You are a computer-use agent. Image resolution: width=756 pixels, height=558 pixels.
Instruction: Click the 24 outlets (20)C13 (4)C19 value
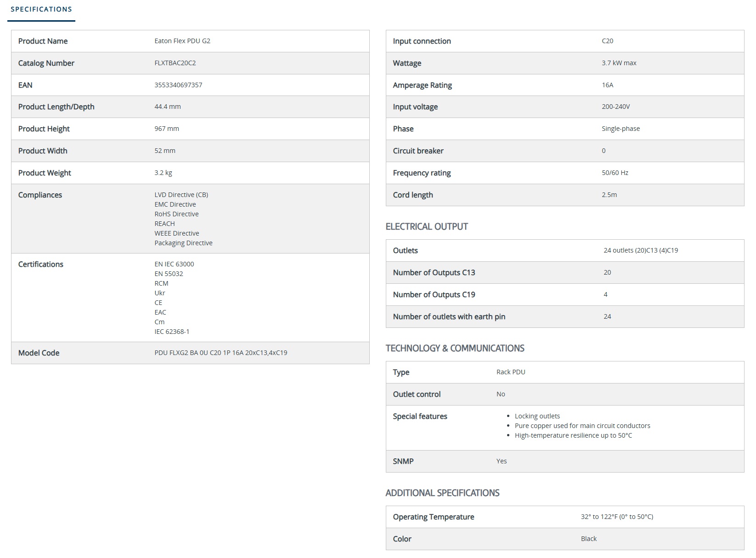(x=641, y=250)
